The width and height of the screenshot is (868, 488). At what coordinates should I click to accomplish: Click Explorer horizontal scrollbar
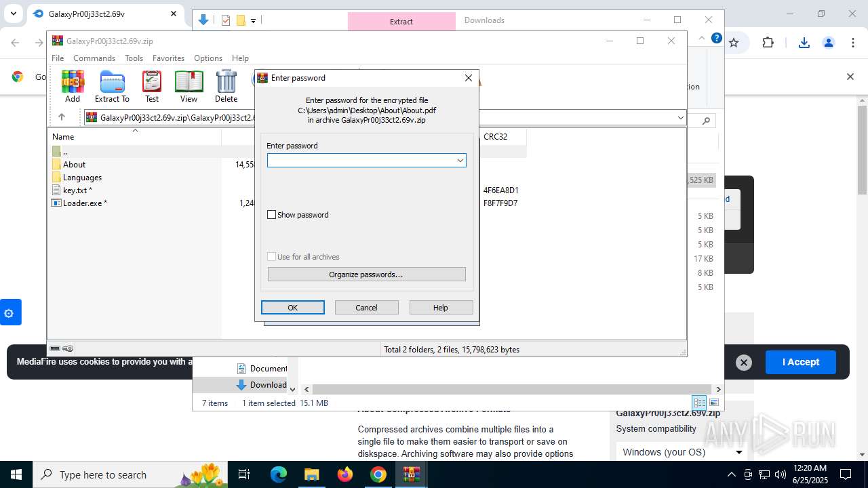512,389
